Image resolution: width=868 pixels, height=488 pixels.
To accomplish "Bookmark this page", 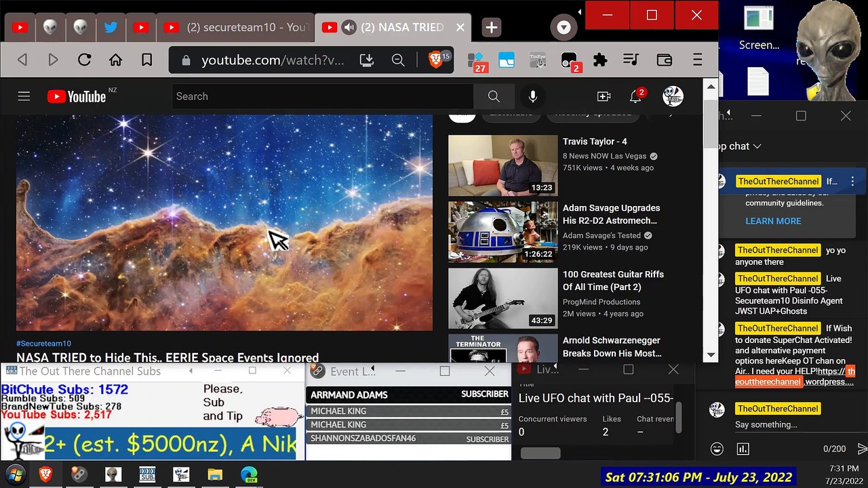I will click(x=146, y=60).
